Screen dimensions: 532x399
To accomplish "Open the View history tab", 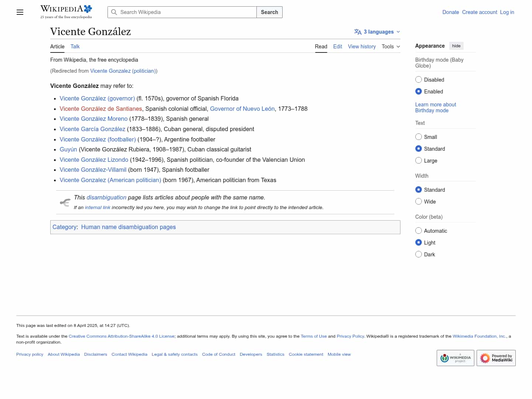I will coord(362,47).
